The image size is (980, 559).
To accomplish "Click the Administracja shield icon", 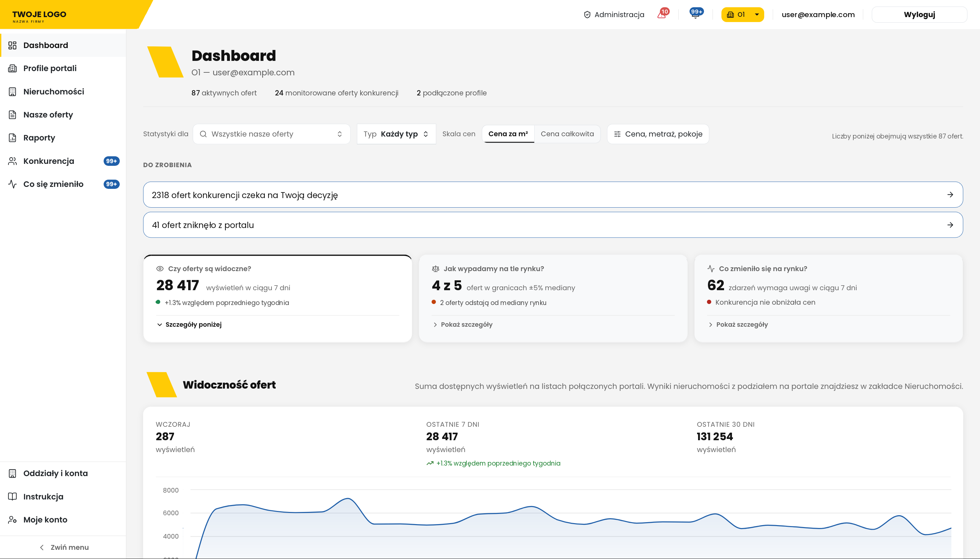I will [587, 14].
